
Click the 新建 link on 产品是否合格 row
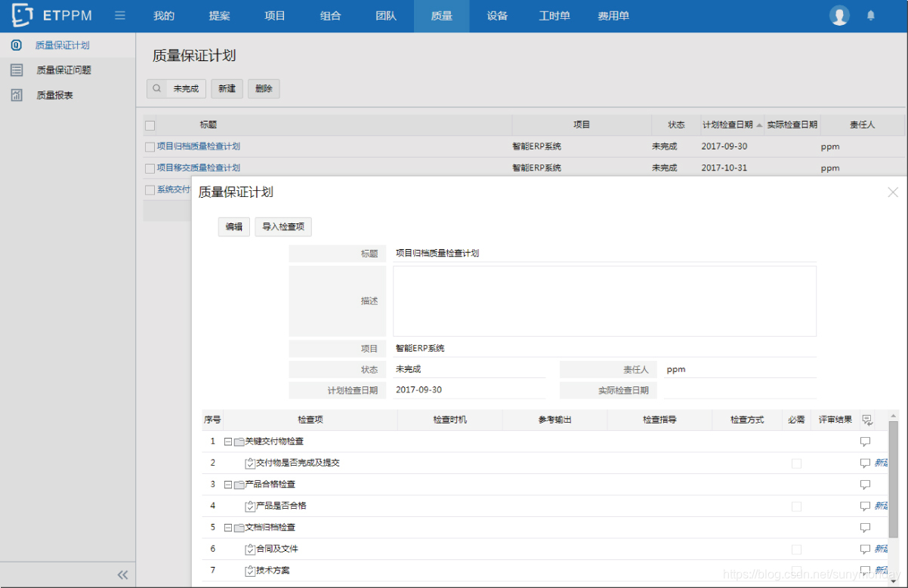pyautogui.click(x=882, y=506)
